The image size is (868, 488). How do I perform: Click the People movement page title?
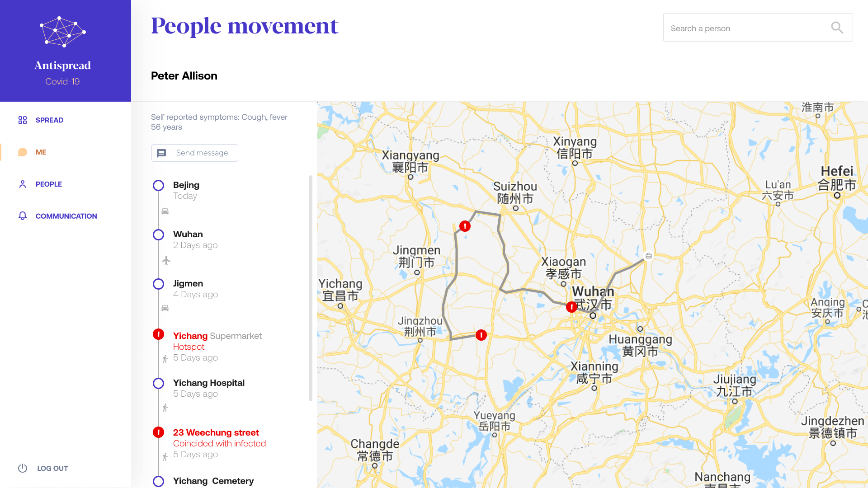pyautogui.click(x=245, y=26)
